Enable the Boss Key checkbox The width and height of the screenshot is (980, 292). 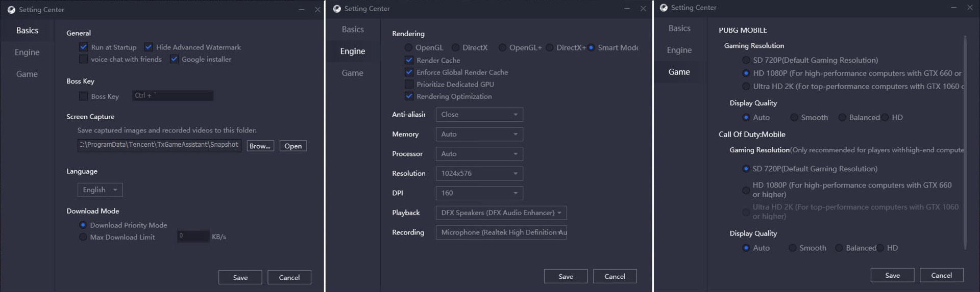[x=83, y=96]
